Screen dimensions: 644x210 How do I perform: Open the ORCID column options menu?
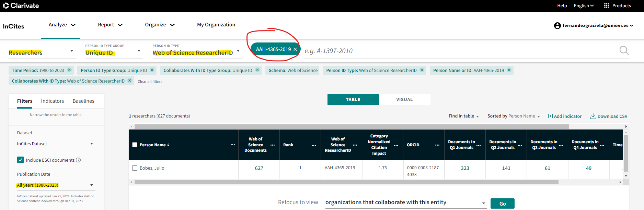tap(437, 145)
